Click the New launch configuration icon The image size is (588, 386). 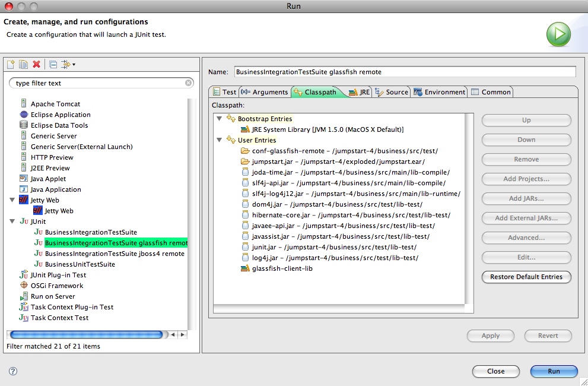point(11,65)
